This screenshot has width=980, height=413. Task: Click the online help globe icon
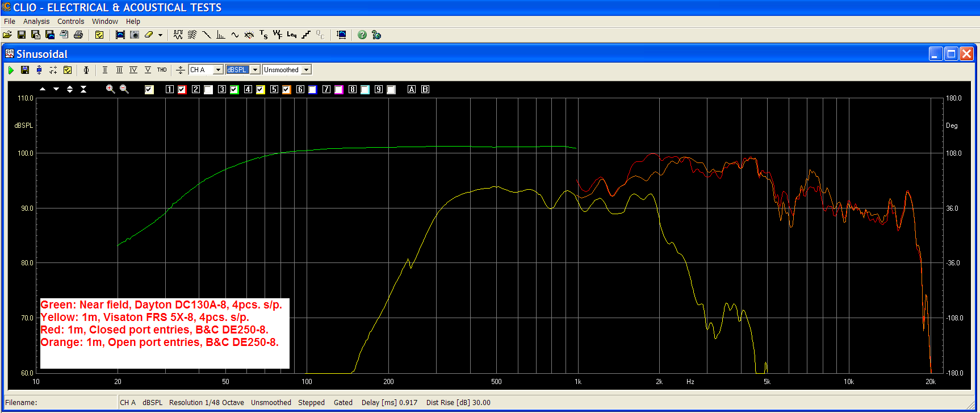coord(376,35)
